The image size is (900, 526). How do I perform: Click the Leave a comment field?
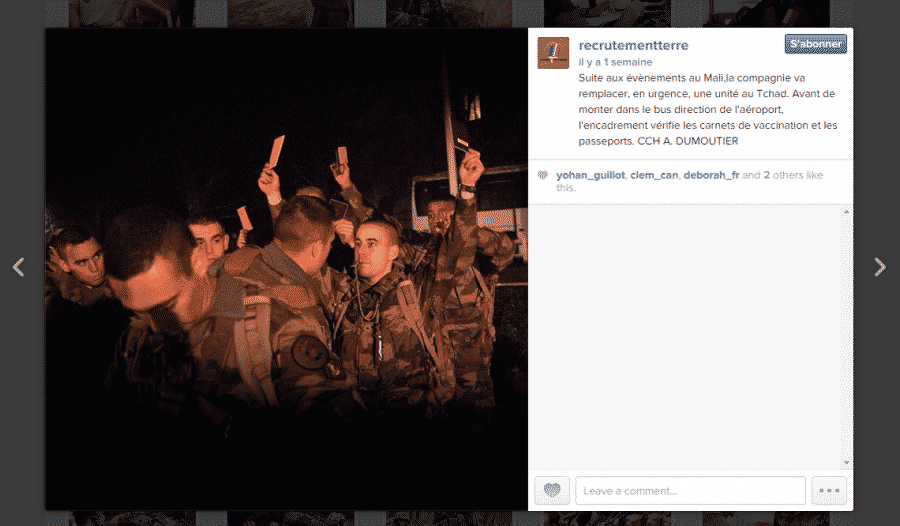point(690,490)
